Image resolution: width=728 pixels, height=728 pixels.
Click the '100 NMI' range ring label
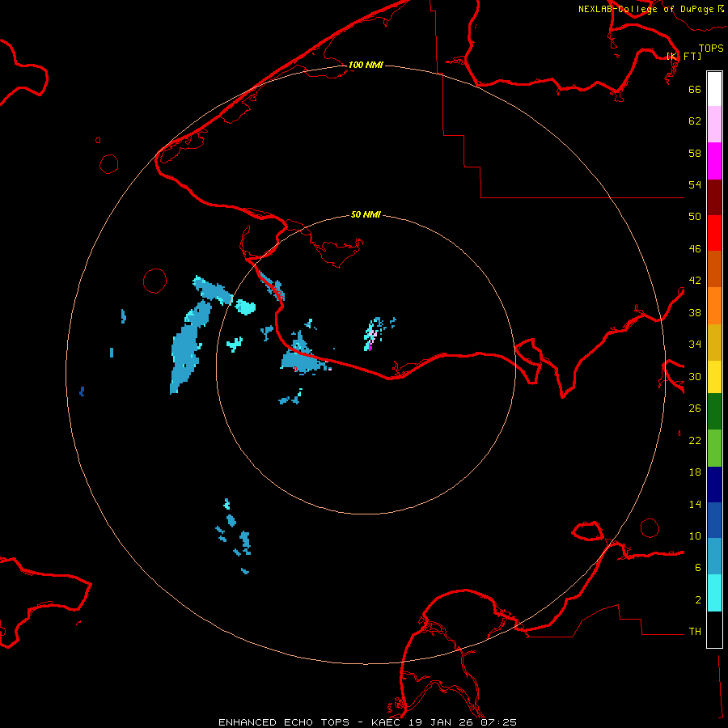point(366,65)
